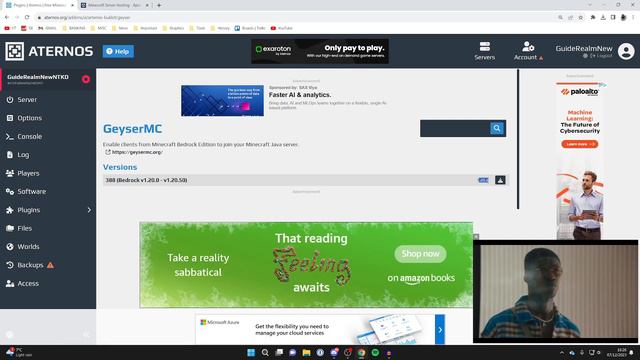Click the page vertical scrollbar

coord(518,139)
